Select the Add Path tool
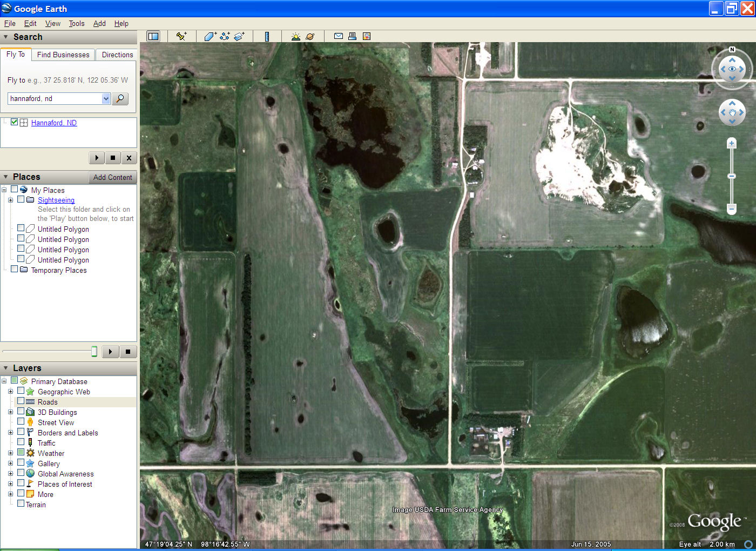This screenshot has width=756, height=551. pos(225,36)
